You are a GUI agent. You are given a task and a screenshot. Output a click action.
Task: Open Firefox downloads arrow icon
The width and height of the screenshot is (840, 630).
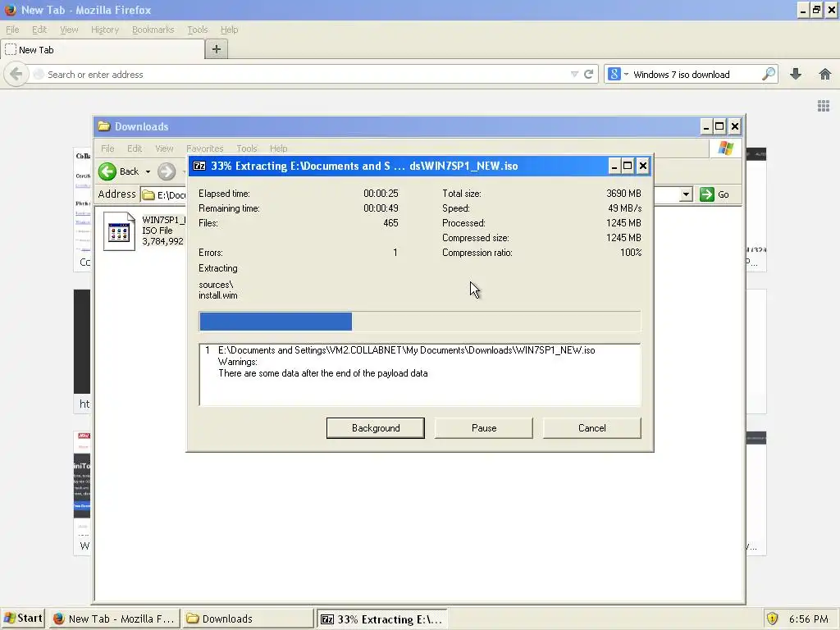click(796, 74)
